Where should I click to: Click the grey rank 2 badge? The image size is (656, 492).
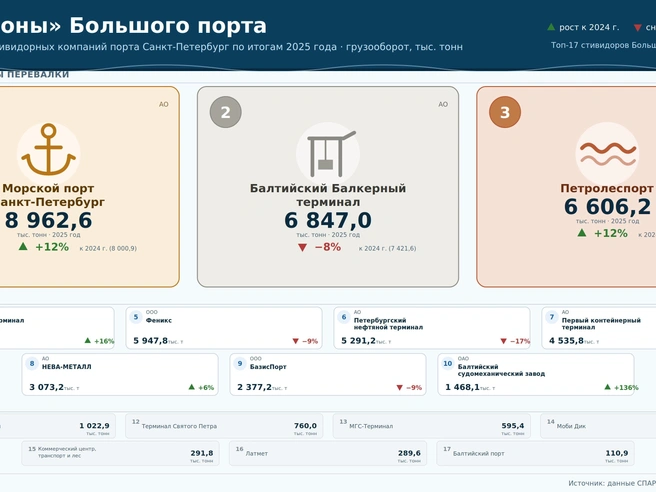pyautogui.click(x=226, y=112)
